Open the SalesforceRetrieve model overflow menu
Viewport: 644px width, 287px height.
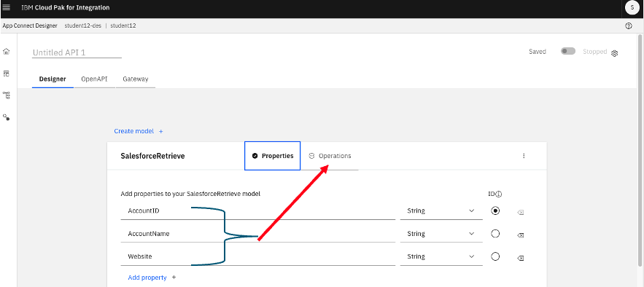(x=524, y=156)
